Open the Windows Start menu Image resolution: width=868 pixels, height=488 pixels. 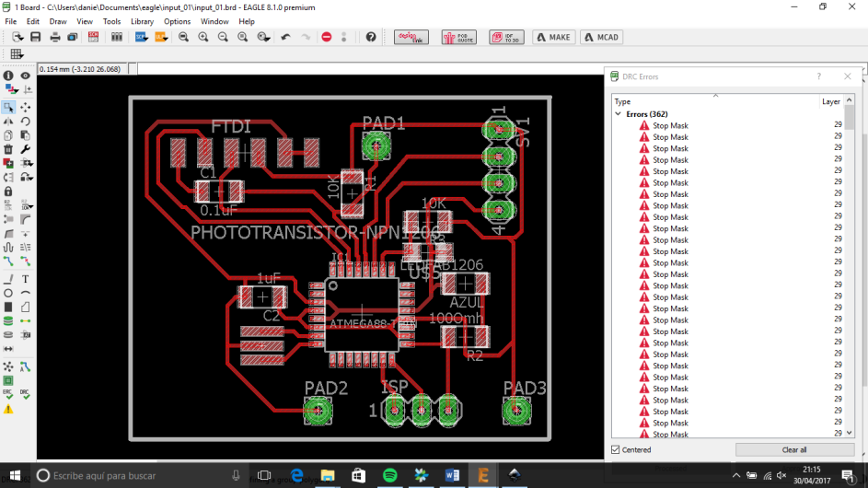15,475
